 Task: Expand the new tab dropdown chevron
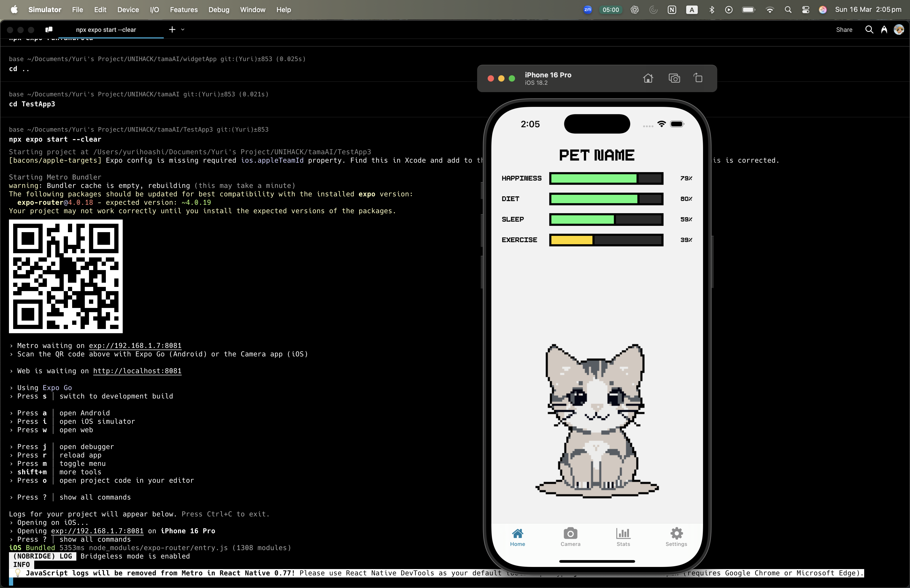point(183,30)
